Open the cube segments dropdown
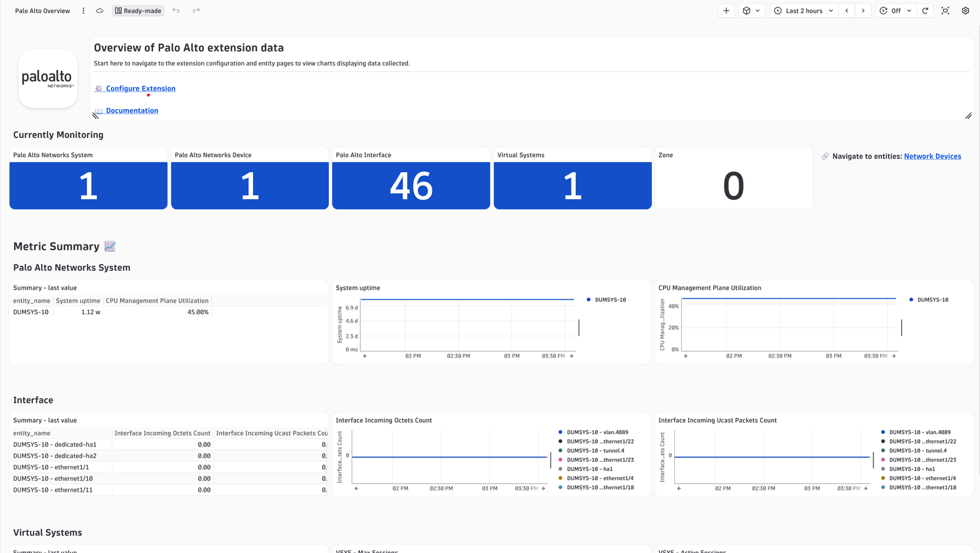The height and width of the screenshot is (553, 980). [x=751, y=10]
